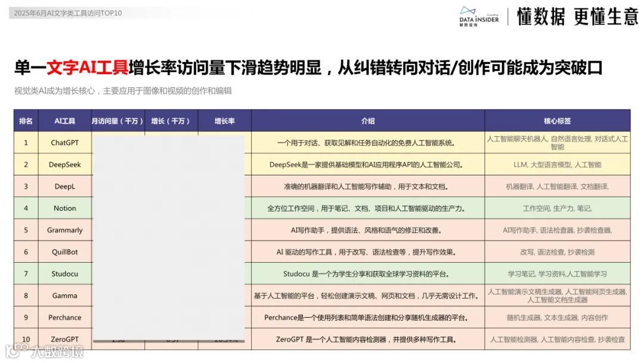Click the 改写, 语法检查, 抄袭检测 tags
The image size is (644, 363).
[x=558, y=251]
